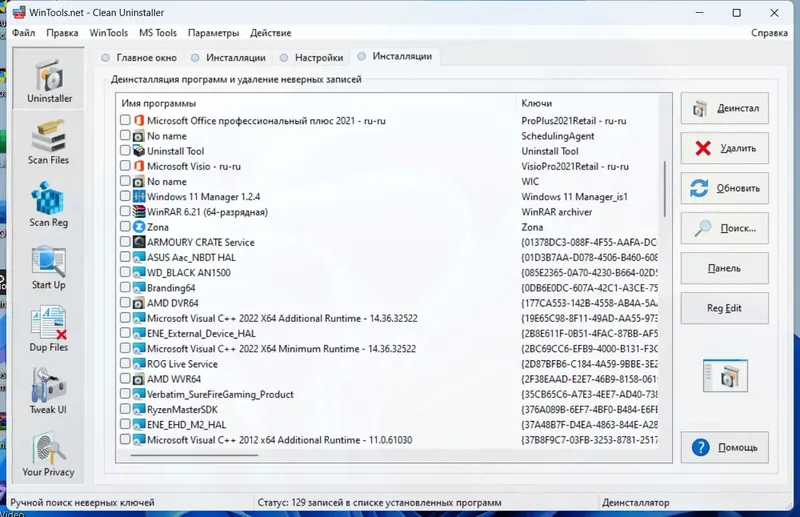Click the ARMOURY CRATE Service icon
The image size is (800, 517).
139,242
